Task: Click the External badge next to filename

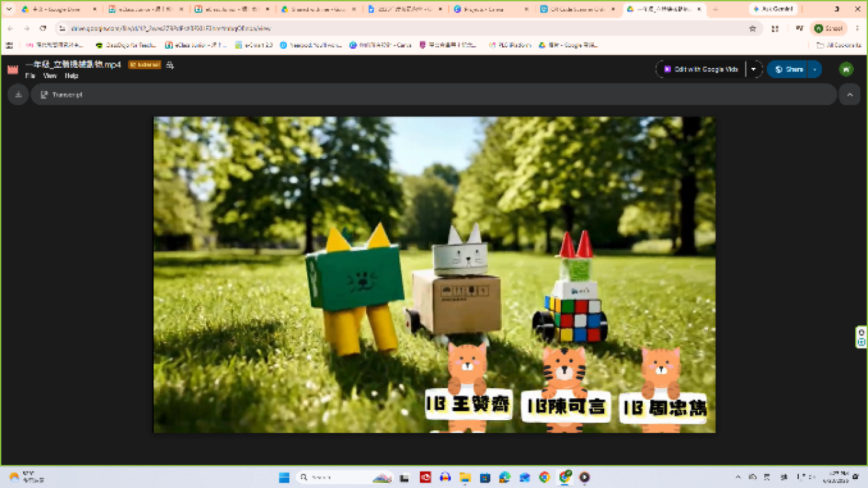Action: pyautogui.click(x=144, y=65)
